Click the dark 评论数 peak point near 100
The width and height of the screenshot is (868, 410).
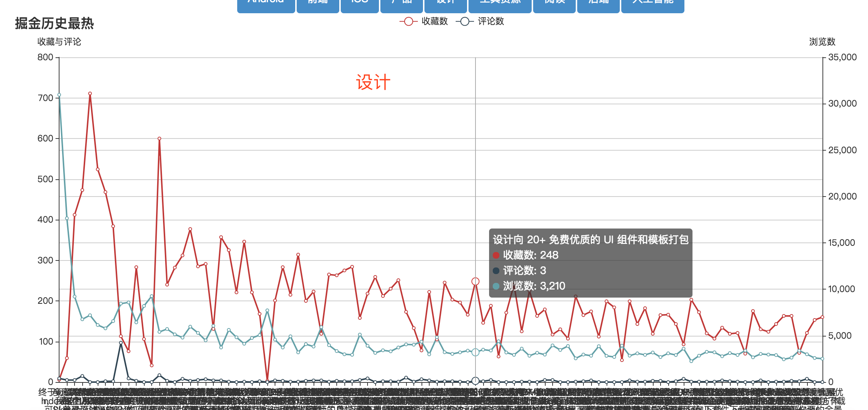121,343
